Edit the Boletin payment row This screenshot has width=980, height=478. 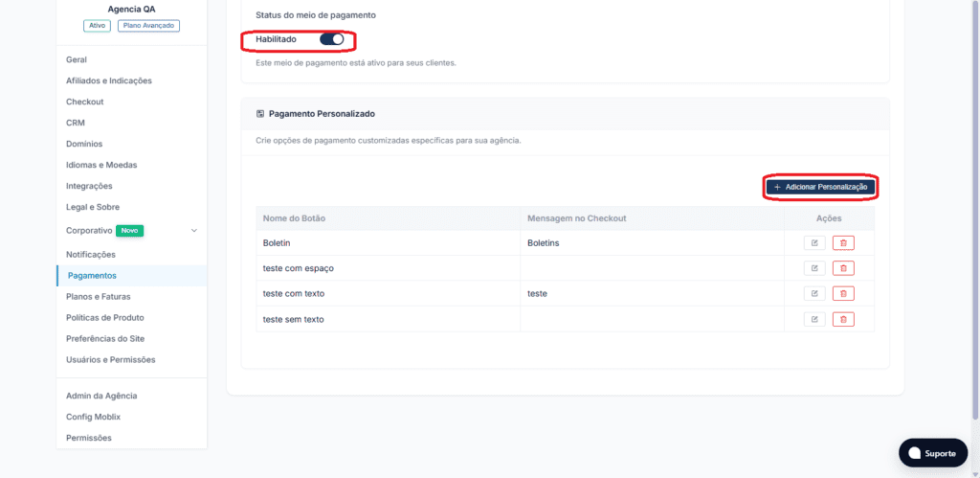coord(814,242)
